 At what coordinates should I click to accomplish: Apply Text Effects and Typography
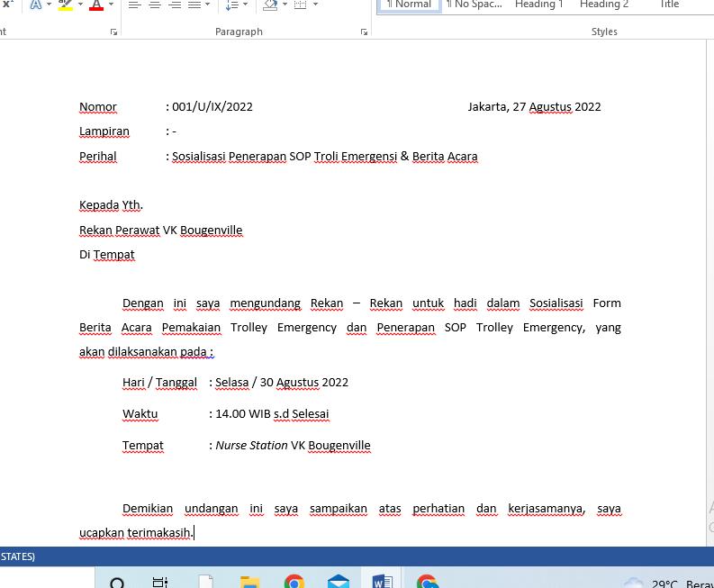(x=36, y=5)
